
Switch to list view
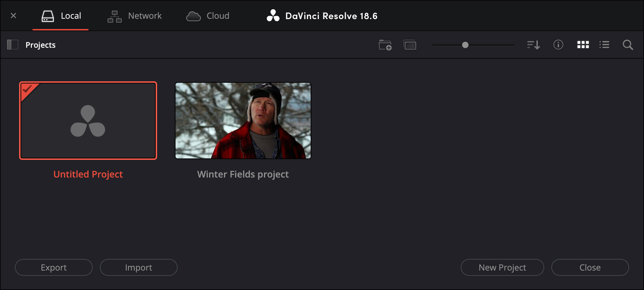(x=604, y=45)
